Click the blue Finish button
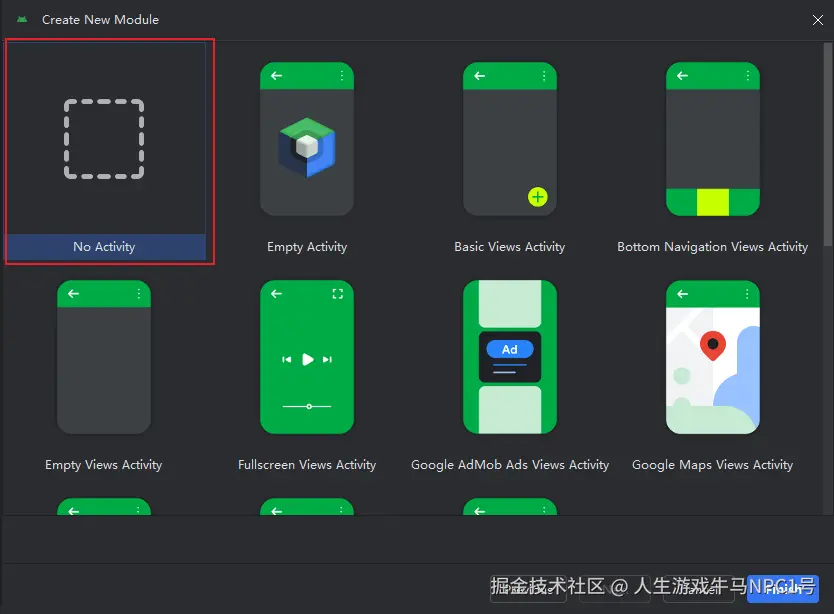 782,589
